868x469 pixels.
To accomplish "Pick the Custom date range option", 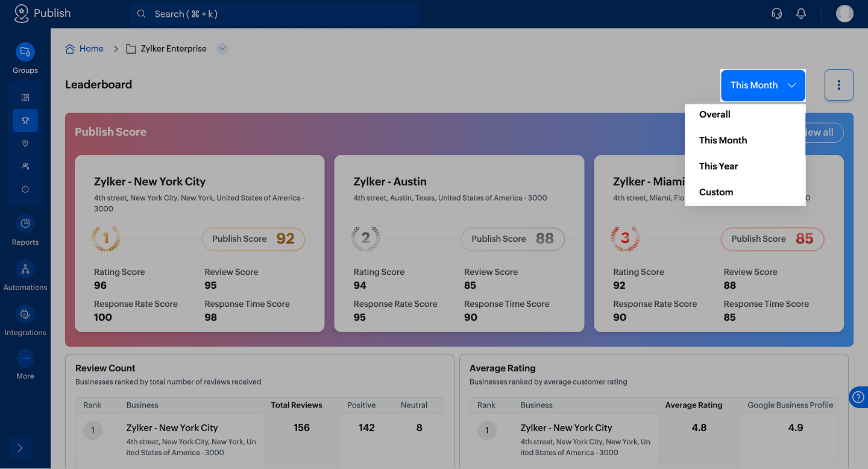I will (716, 192).
